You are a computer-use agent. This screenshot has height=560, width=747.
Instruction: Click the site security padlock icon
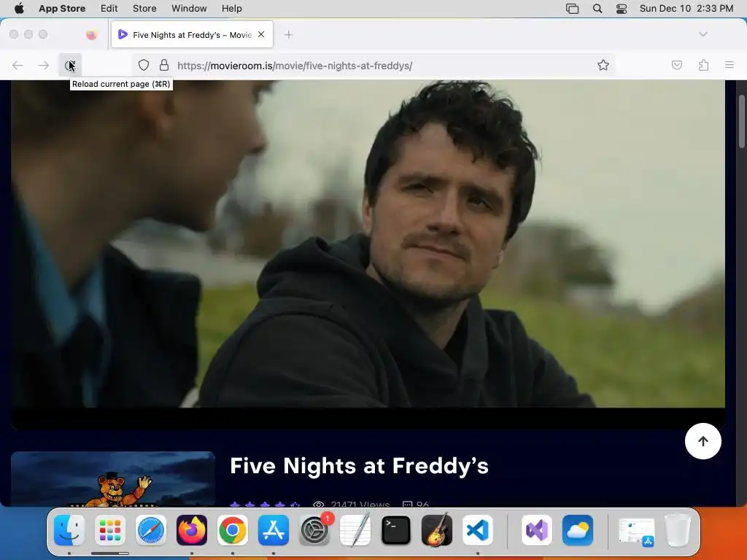(x=164, y=65)
